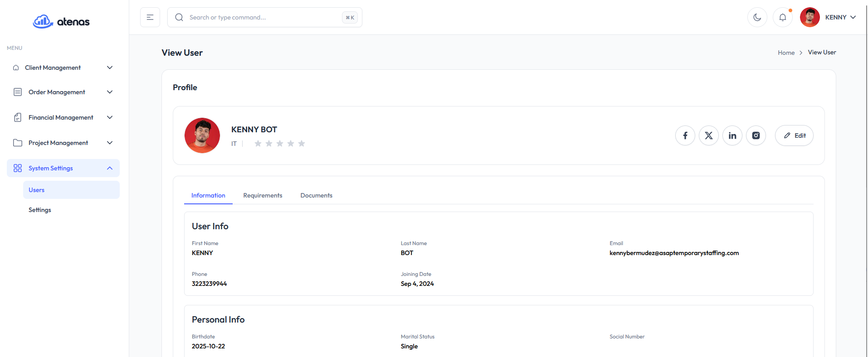Open the Facebook profile icon
This screenshot has width=868, height=357.
click(x=685, y=135)
